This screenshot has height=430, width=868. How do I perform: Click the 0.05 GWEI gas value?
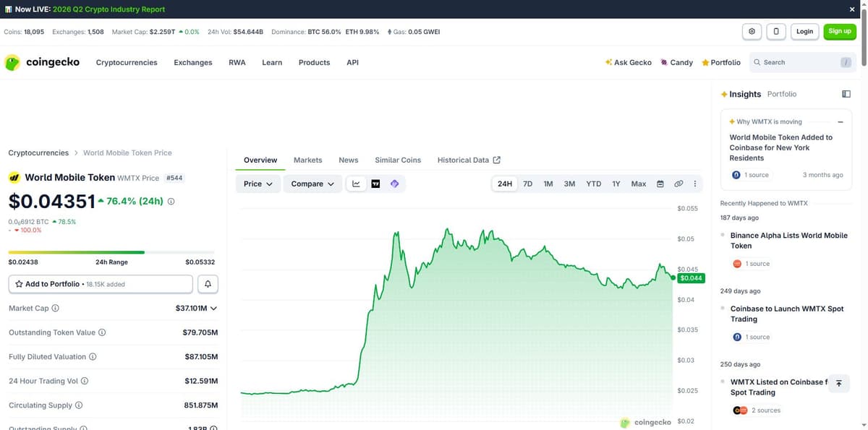pos(424,32)
